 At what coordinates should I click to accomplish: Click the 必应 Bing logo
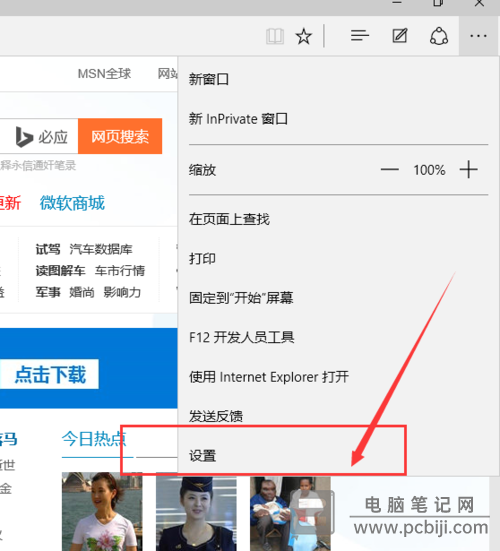tap(41, 137)
